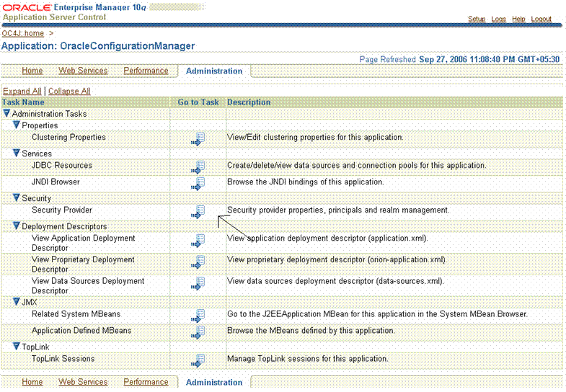Collapse the Security group arrow
The image size is (566, 392).
(x=17, y=197)
